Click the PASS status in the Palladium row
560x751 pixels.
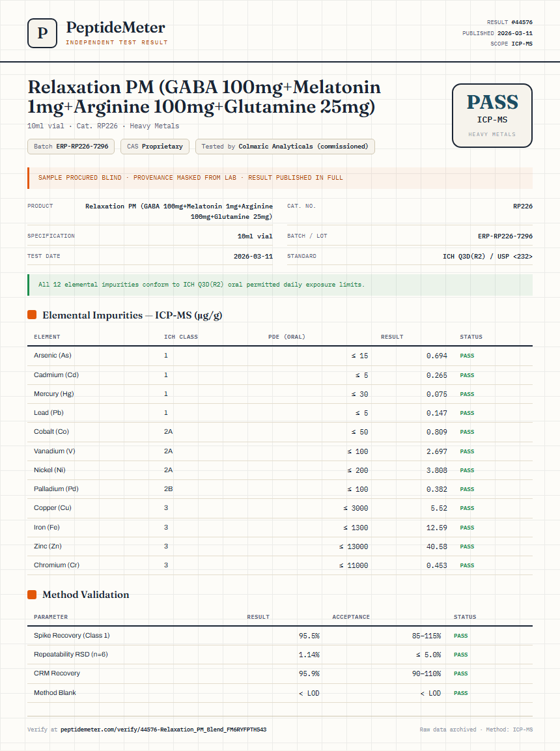[467, 490]
